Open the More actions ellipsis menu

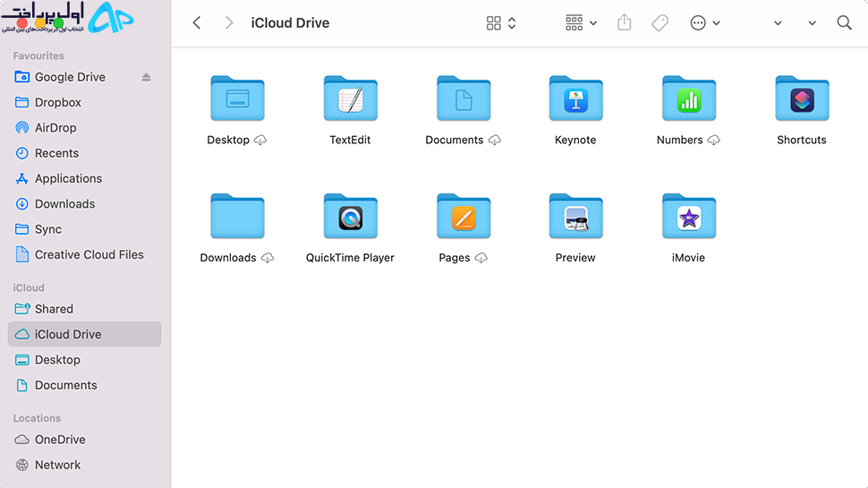(705, 22)
